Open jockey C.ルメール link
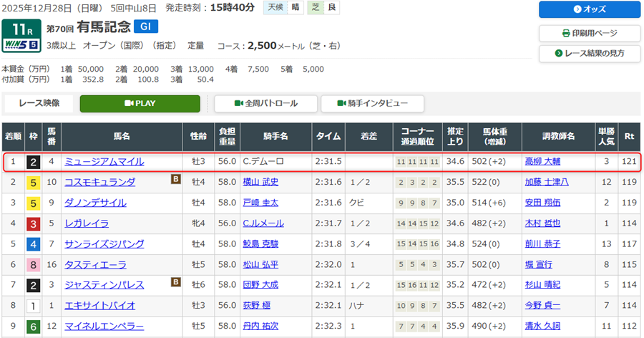This screenshot has width=644, height=338. [x=263, y=223]
